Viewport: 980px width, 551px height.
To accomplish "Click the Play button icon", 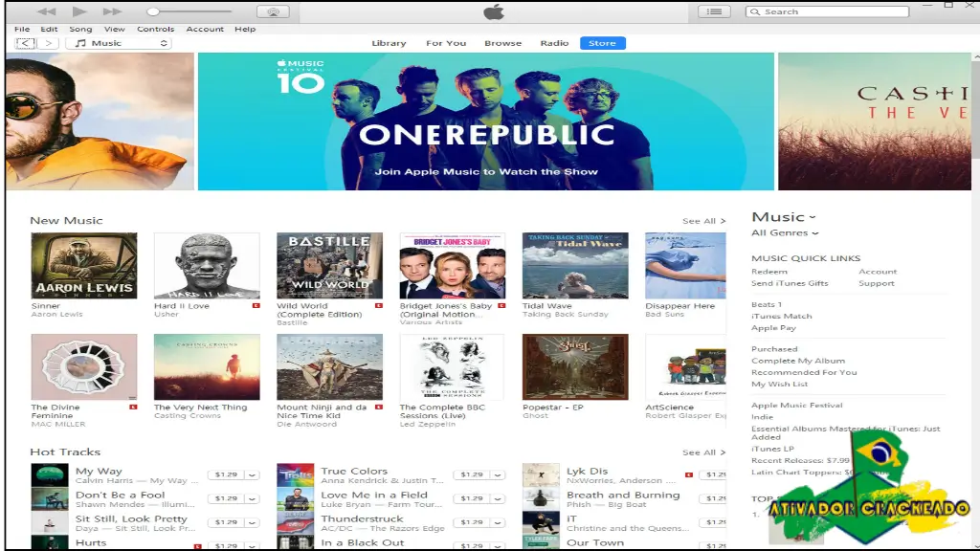I will coord(79,11).
